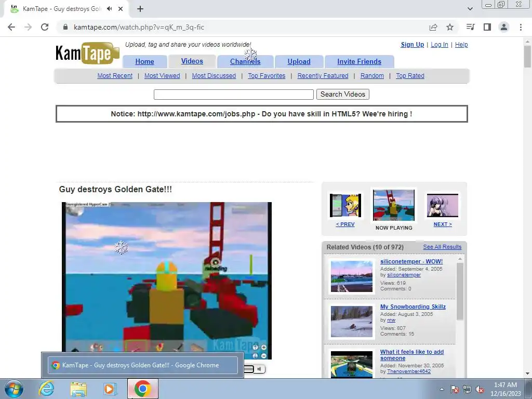Open the siliconetemper uploader profile link

tap(404, 275)
